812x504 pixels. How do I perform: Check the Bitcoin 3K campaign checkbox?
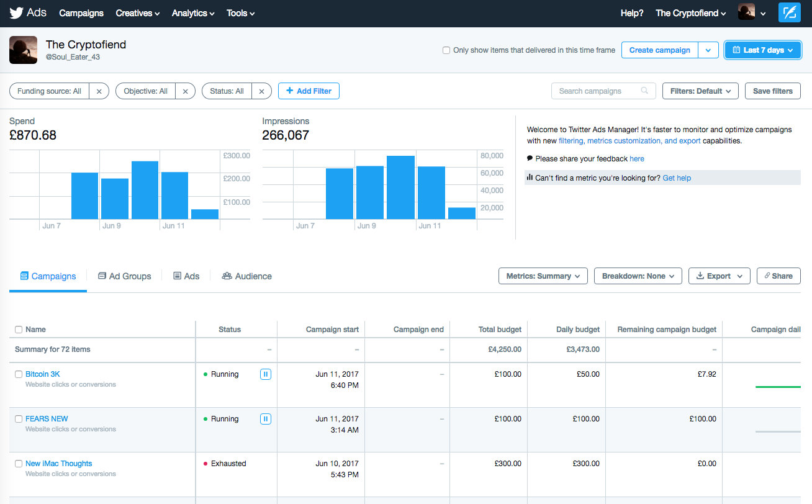(x=19, y=374)
